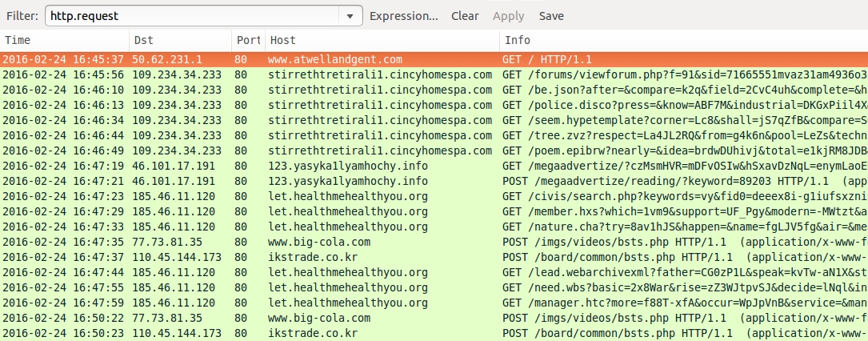Select the 16:47:35 www.big-cola.com POST row
This screenshot has height=341, width=868.
click(432, 242)
